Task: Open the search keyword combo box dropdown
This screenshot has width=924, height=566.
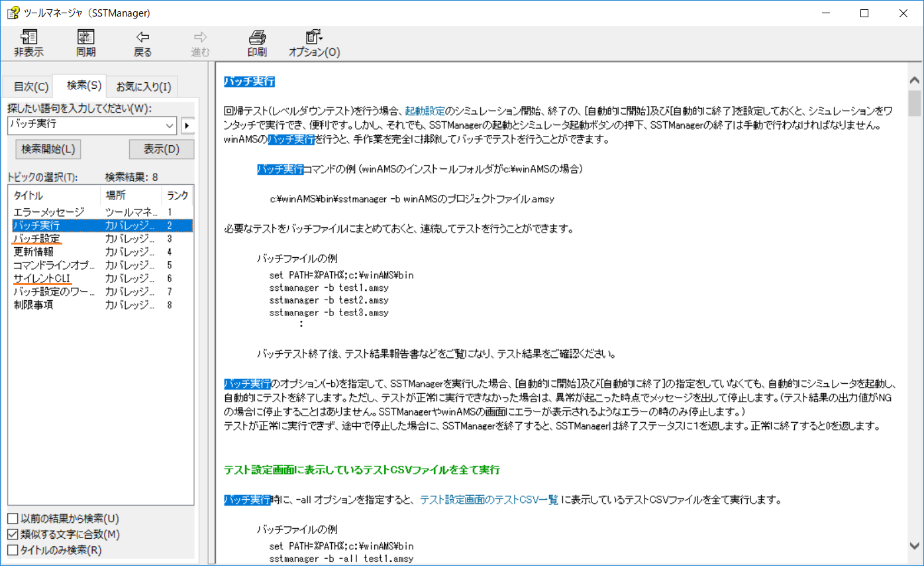Action: (170, 125)
